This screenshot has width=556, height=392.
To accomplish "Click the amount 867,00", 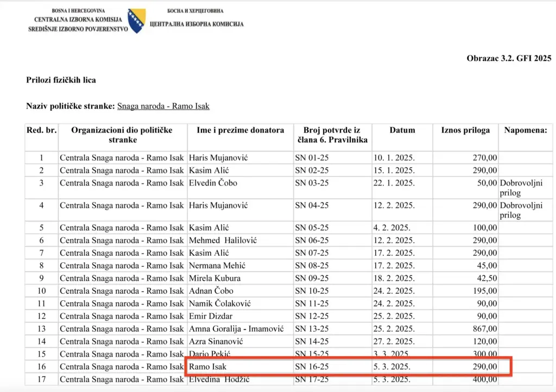I will pyautogui.click(x=485, y=329).
